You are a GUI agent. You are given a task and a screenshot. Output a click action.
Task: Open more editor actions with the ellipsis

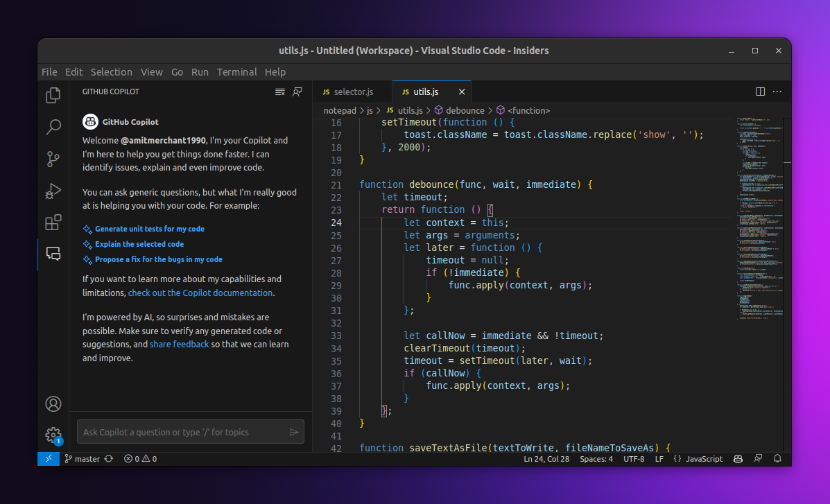pos(777,92)
